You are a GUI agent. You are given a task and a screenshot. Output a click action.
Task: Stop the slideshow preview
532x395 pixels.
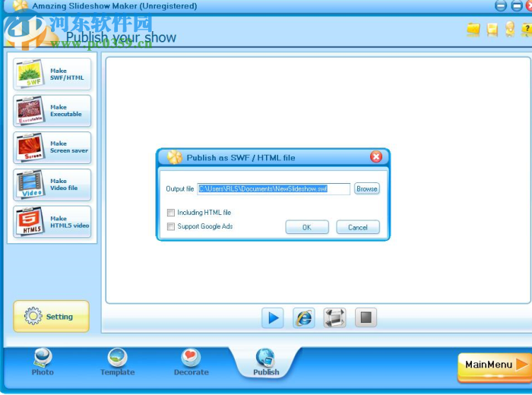coord(366,318)
